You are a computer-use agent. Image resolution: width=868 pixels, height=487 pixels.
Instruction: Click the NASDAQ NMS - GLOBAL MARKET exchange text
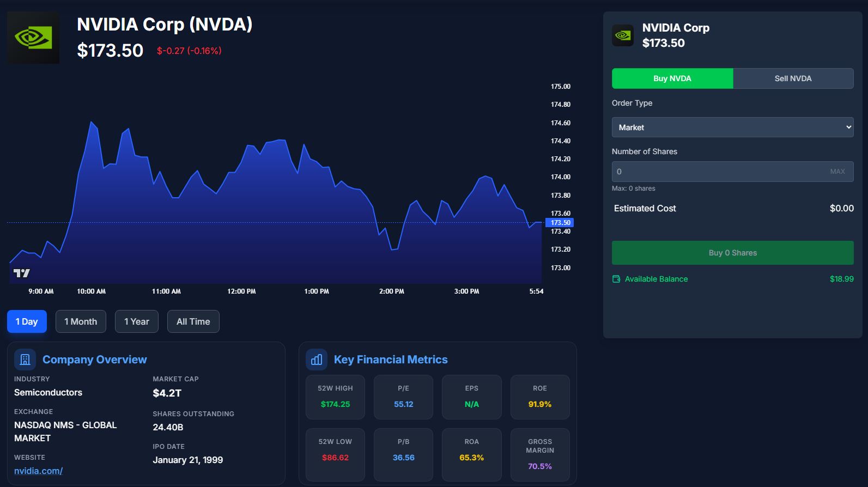point(65,431)
